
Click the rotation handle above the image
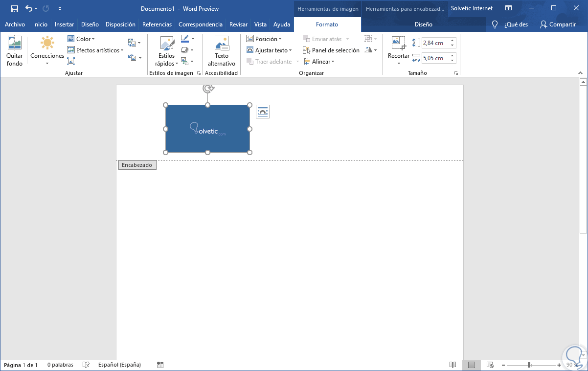(x=208, y=89)
